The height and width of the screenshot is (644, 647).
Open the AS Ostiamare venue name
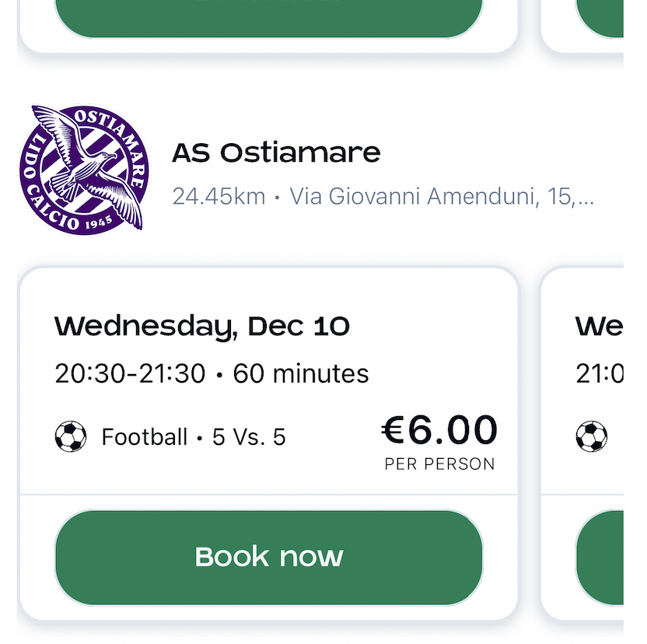click(x=276, y=153)
